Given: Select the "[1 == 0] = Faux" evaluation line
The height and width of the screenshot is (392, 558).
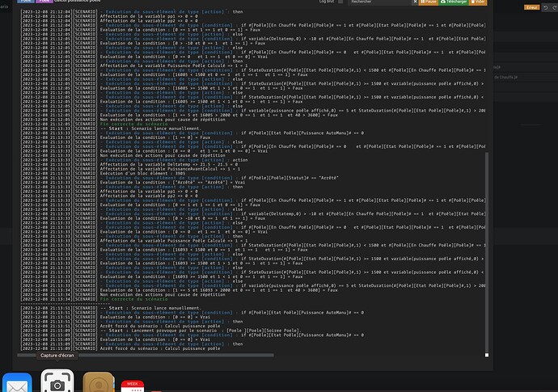Looking at the screenshot, I should 155,137.
